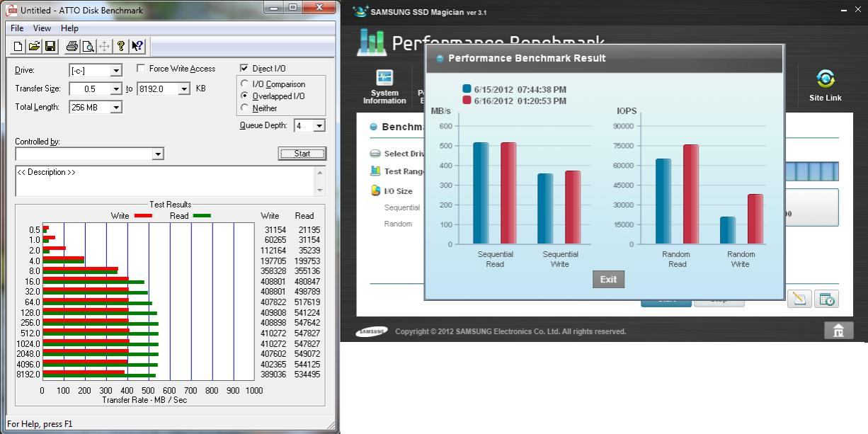
Task: Click the four-arrow move icon in ATTO toolbar
Action: 104,46
